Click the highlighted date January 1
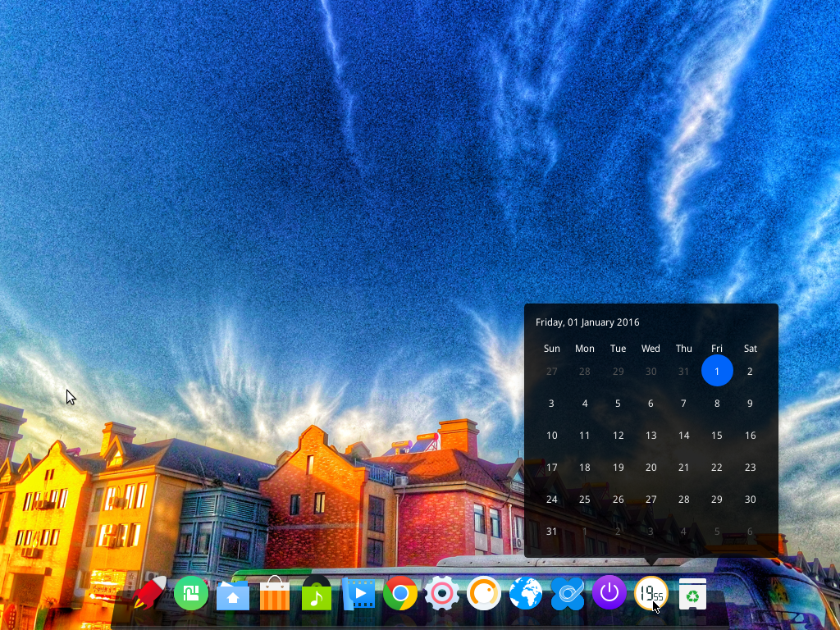 [x=717, y=371]
